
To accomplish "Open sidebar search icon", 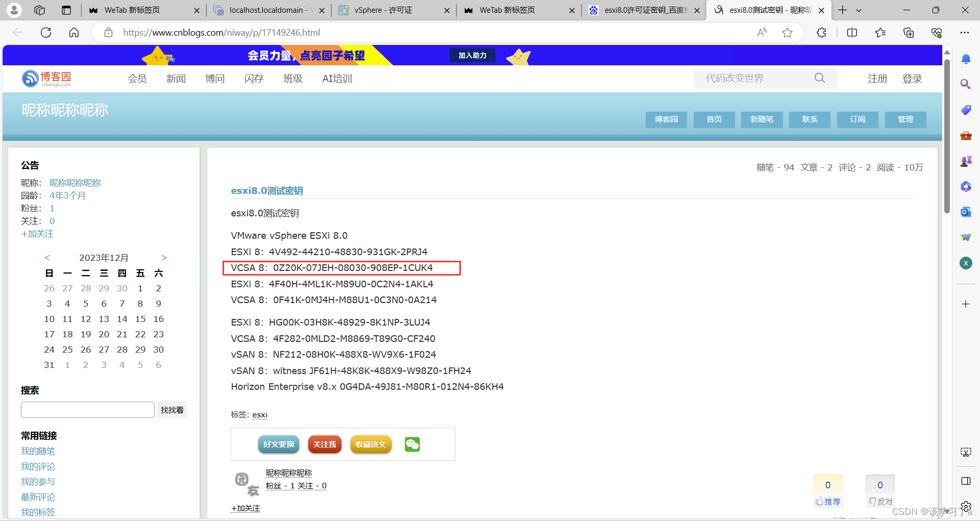I will pyautogui.click(x=966, y=84).
